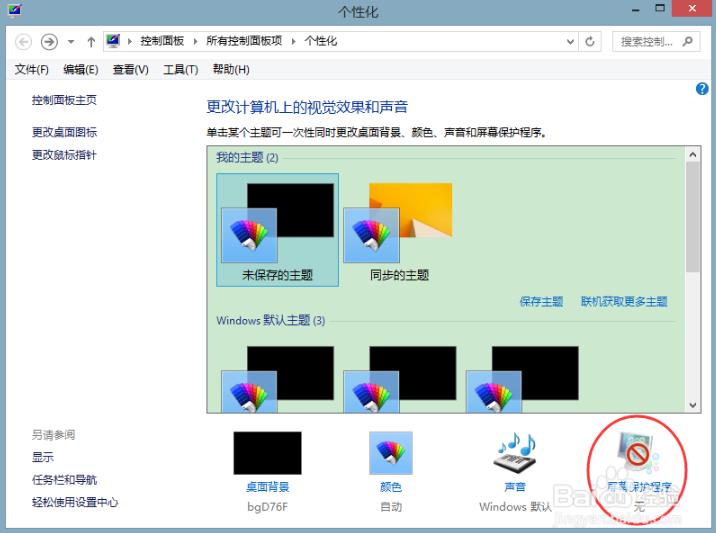The image size is (716, 533).
Task: Click the 联机获取更多主题 link
Action: (623, 301)
